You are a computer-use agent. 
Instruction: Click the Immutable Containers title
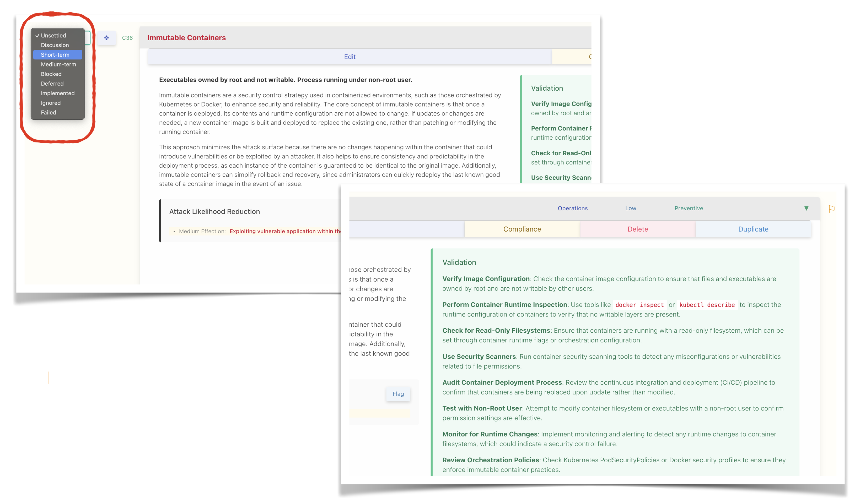pyautogui.click(x=186, y=38)
